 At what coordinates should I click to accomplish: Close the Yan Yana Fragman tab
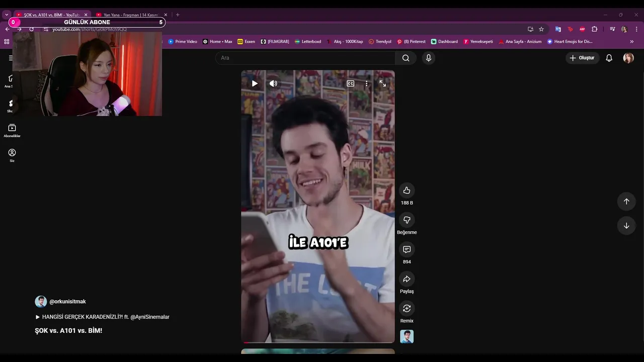165,15
